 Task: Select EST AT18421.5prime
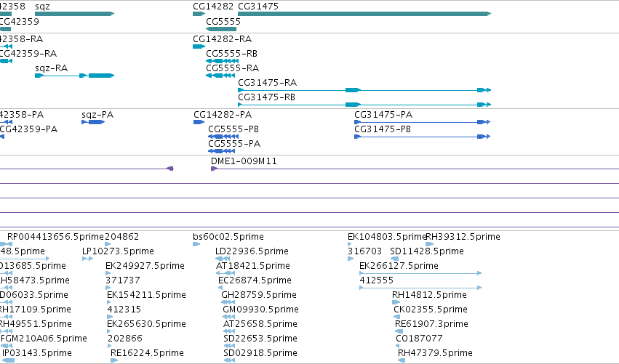tap(253, 266)
